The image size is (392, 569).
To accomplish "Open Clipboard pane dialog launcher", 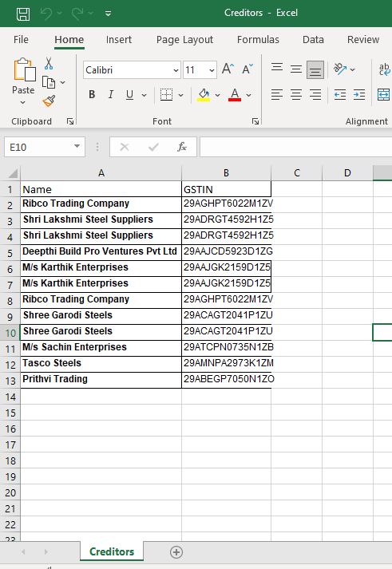I will pyautogui.click(x=70, y=121).
